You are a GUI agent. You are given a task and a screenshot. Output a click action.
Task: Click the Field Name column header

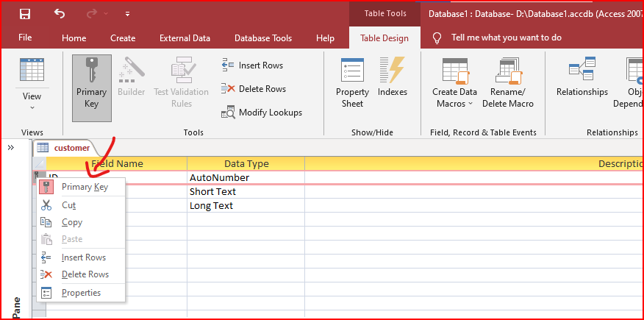point(117,163)
